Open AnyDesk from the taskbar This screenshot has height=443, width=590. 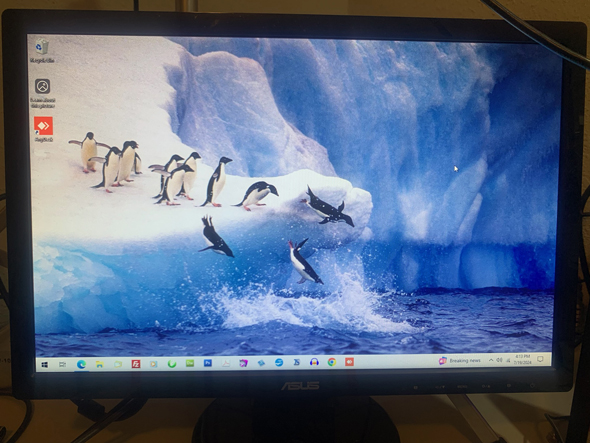(349, 362)
